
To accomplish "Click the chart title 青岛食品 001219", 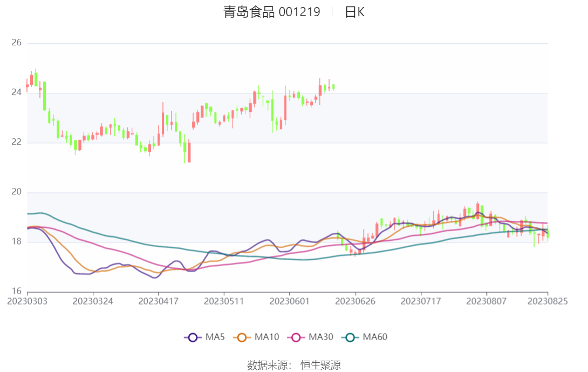I will click(271, 12).
